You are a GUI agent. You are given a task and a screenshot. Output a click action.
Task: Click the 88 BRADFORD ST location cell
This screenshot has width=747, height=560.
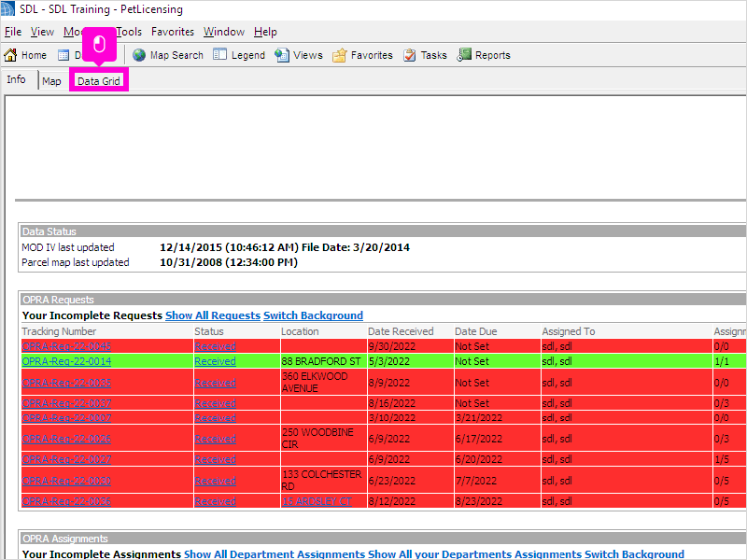[x=324, y=361]
